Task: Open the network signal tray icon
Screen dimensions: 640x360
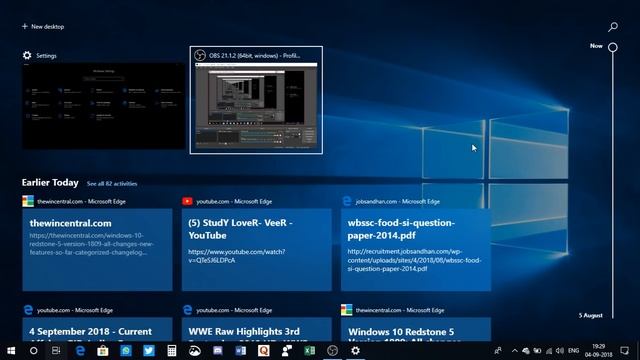Action: [x=549, y=351]
